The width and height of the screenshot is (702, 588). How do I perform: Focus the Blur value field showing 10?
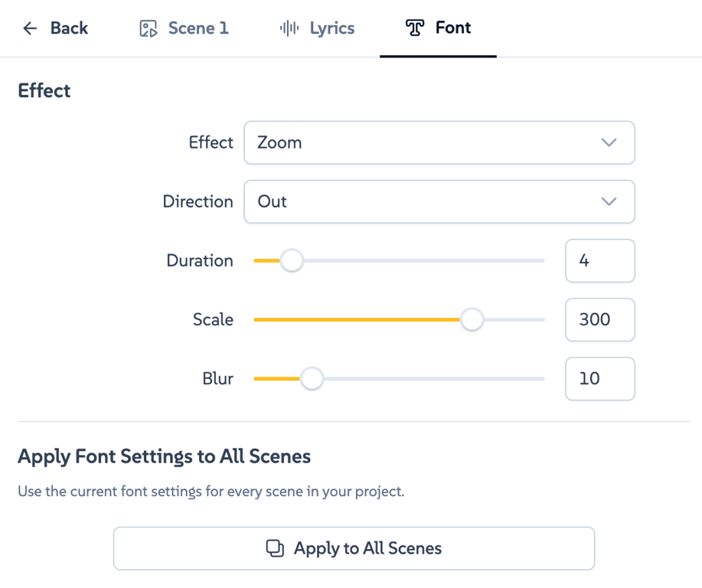tap(599, 378)
